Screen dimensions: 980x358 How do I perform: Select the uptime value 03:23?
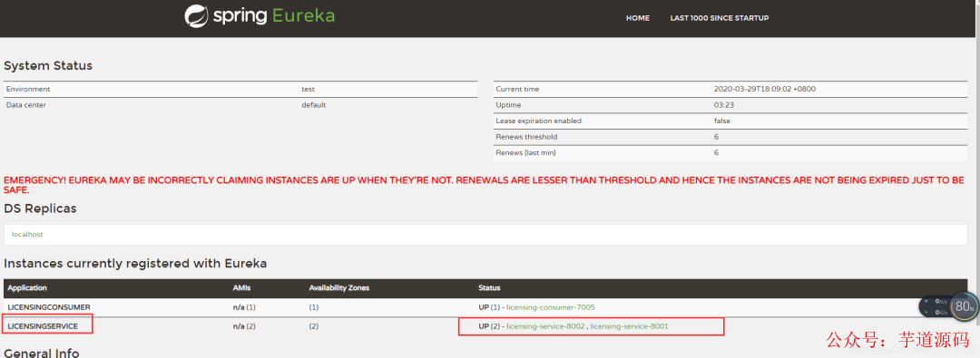724,105
